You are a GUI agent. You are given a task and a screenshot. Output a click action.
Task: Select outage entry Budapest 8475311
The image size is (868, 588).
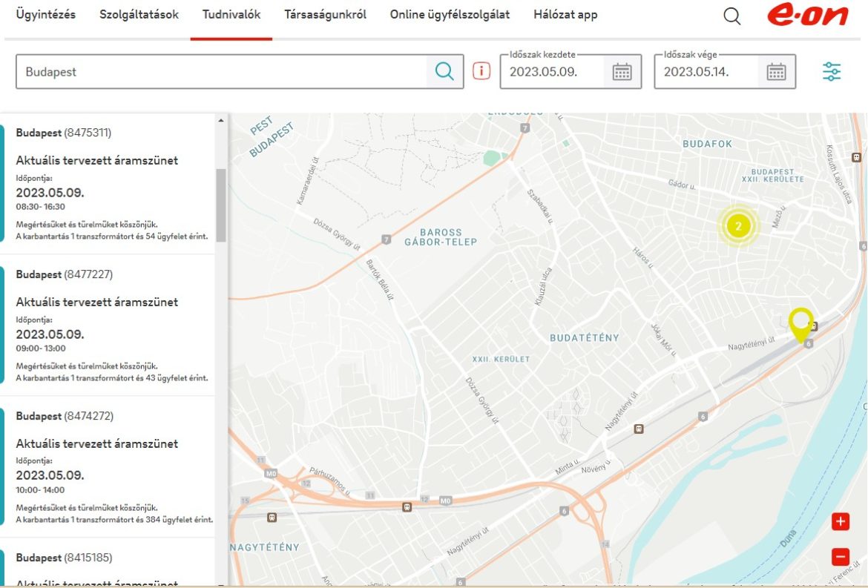coord(111,182)
